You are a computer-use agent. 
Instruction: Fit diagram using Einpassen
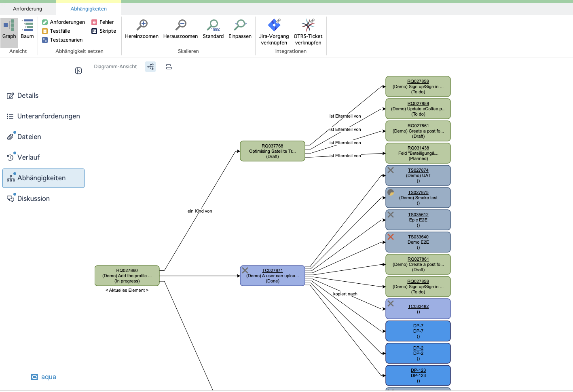pyautogui.click(x=240, y=25)
